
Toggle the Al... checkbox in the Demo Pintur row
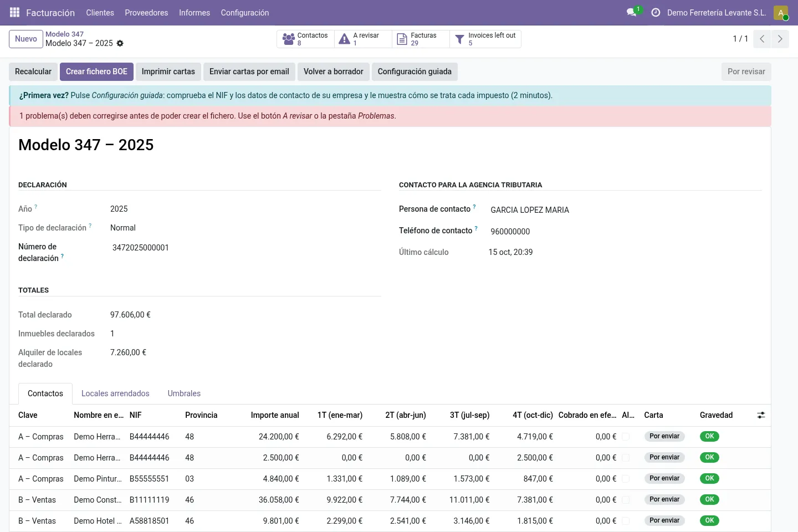coord(626,479)
